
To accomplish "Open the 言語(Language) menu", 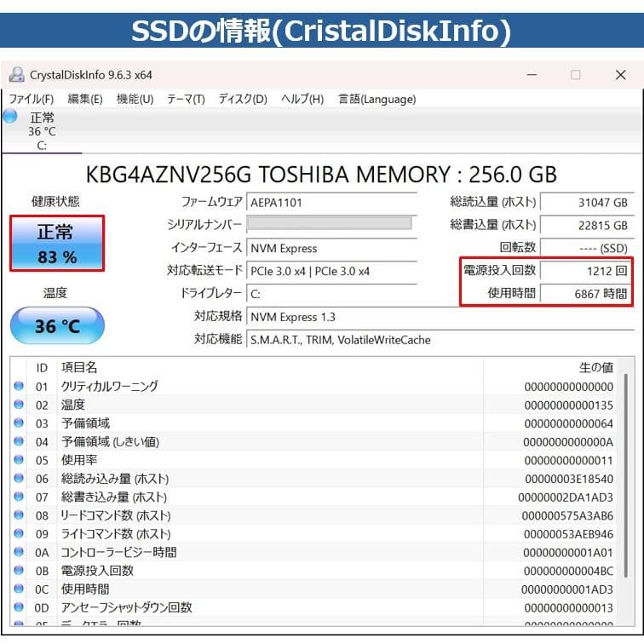I will tap(377, 99).
